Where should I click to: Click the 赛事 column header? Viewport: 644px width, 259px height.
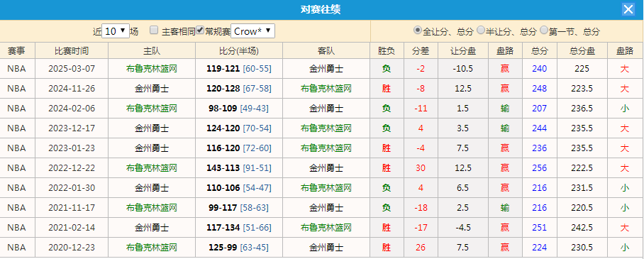point(16,50)
